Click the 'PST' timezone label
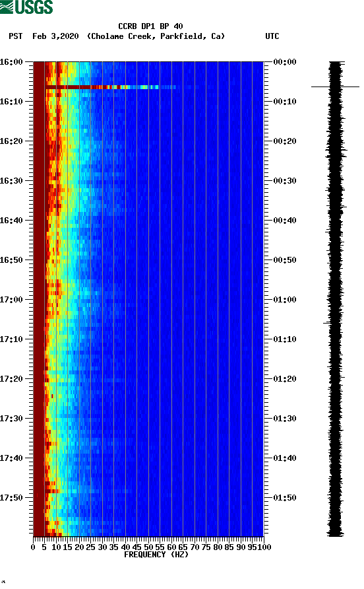This screenshot has width=364, height=589. tap(16, 36)
